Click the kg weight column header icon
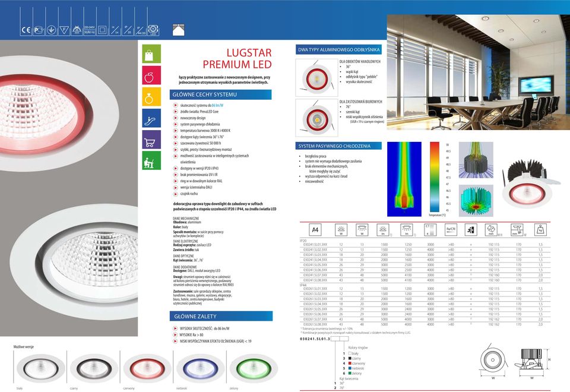 (540, 230)
